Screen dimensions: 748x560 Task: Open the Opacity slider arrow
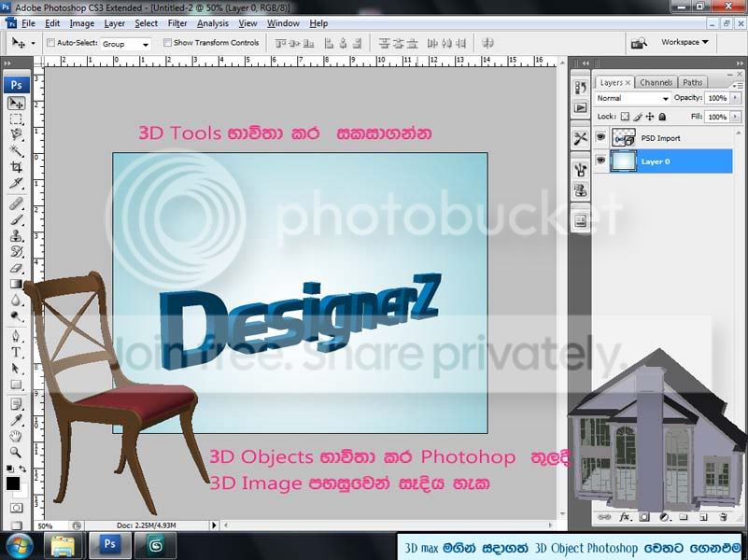click(736, 98)
